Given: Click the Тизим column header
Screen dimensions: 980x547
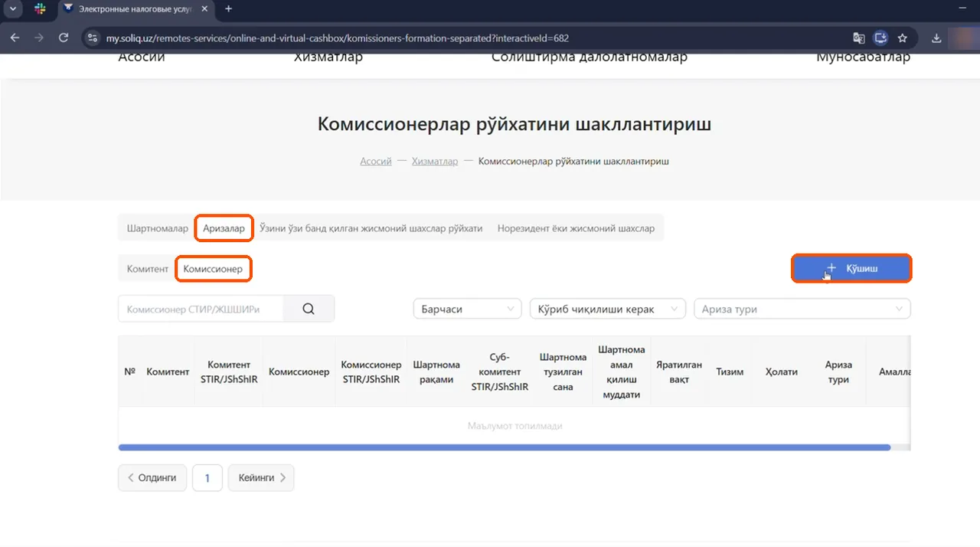Looking at the screenshot, I should (730, 372).
